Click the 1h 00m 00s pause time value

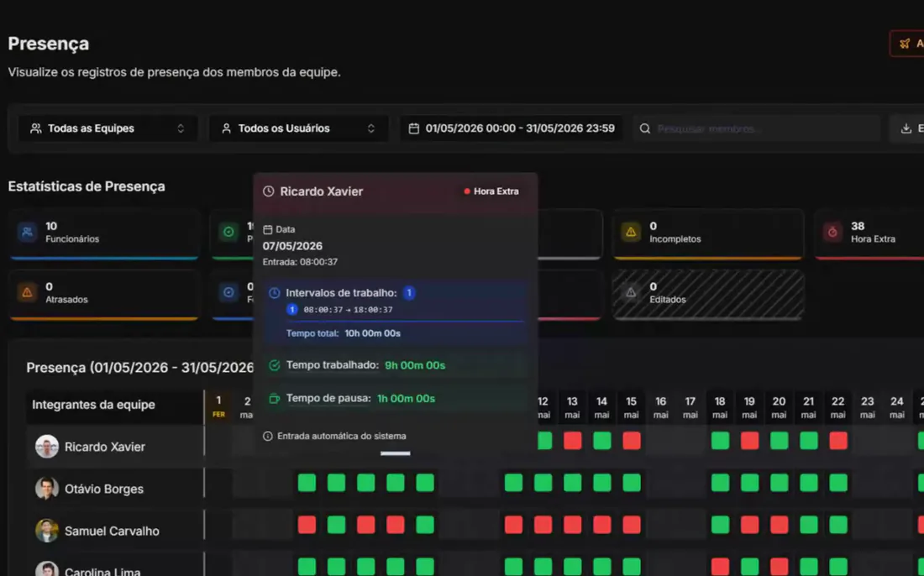pyautogui.click(x=406, y=399)
